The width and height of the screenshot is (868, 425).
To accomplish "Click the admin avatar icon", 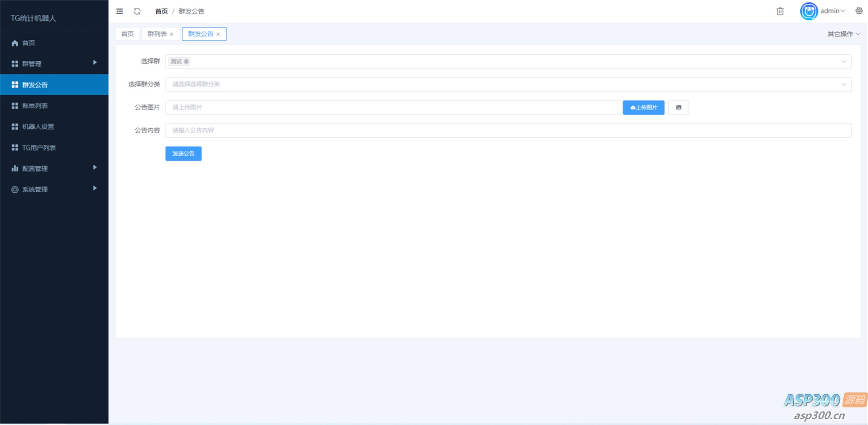I will [x=809, y=11].
